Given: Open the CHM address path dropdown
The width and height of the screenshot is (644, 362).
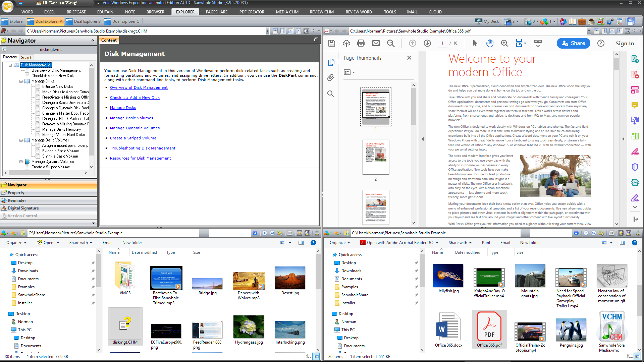Looking at the screenshot, I should click(x=267, y=31).
